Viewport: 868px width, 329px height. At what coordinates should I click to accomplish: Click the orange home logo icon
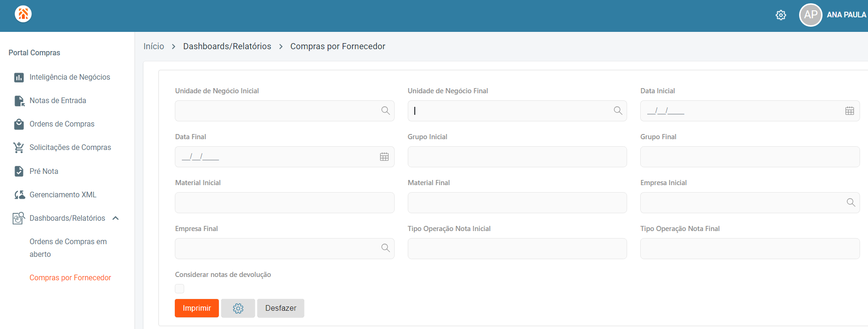click(23, 14)
